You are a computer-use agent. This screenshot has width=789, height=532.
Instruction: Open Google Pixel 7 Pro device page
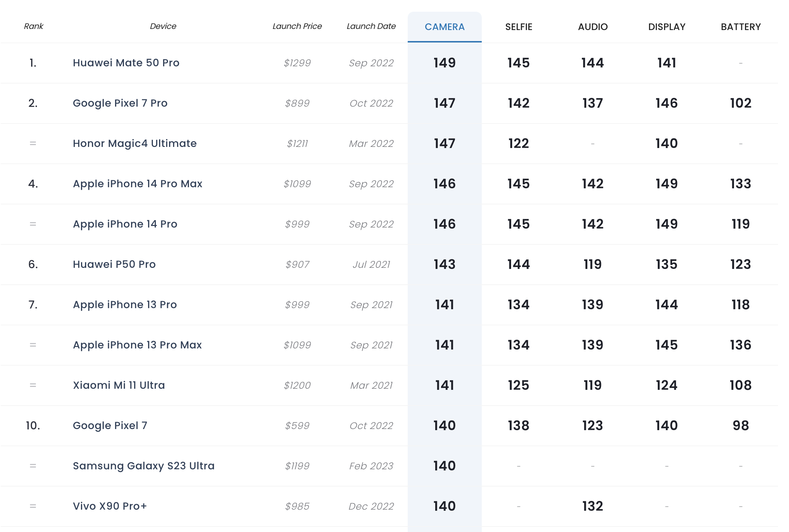point(120,103)
